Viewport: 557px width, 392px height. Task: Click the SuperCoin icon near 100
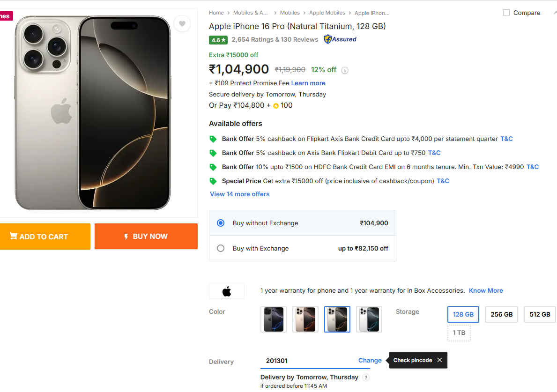[x=275, y=106]
